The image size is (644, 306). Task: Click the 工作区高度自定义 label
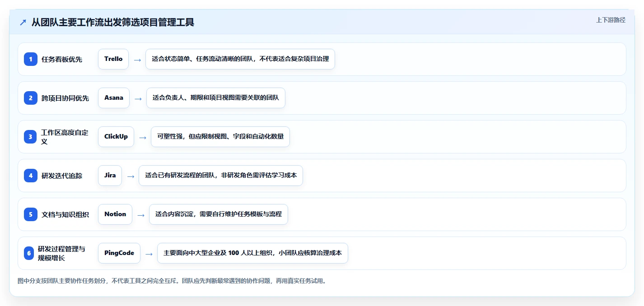click(65, 137)
